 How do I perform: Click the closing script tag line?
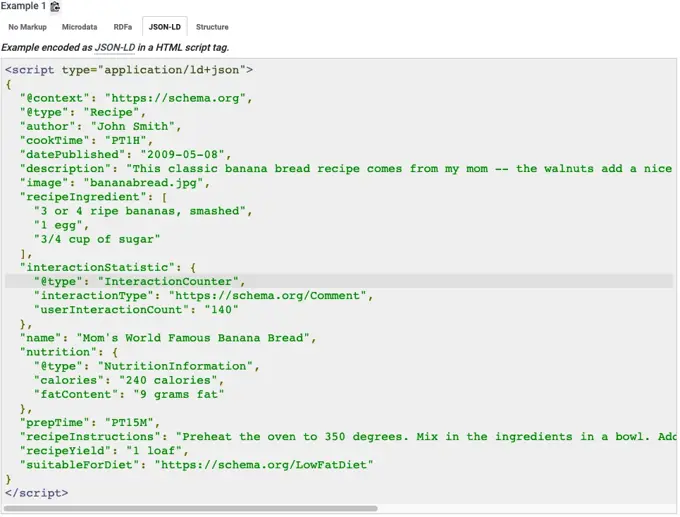pos(37,493)
